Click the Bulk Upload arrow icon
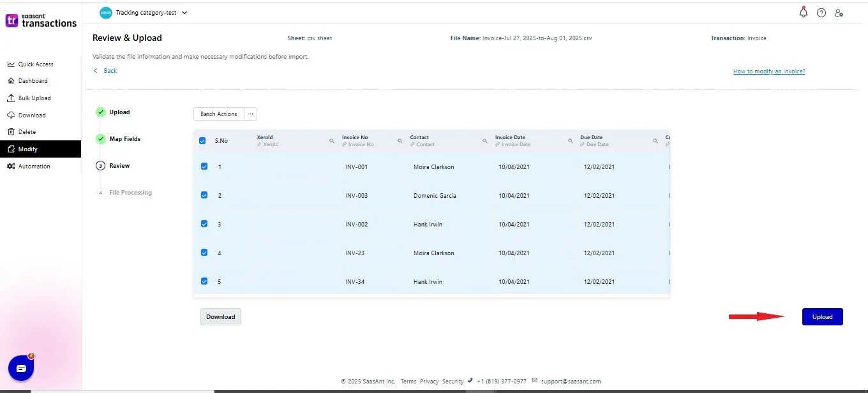 (11, 98)
